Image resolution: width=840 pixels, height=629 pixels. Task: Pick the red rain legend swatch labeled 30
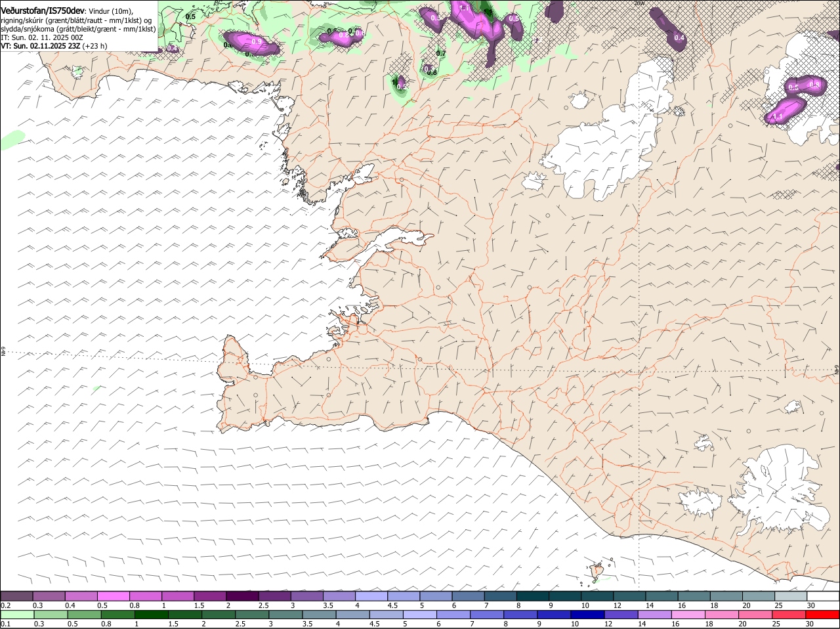coord(822,615)
